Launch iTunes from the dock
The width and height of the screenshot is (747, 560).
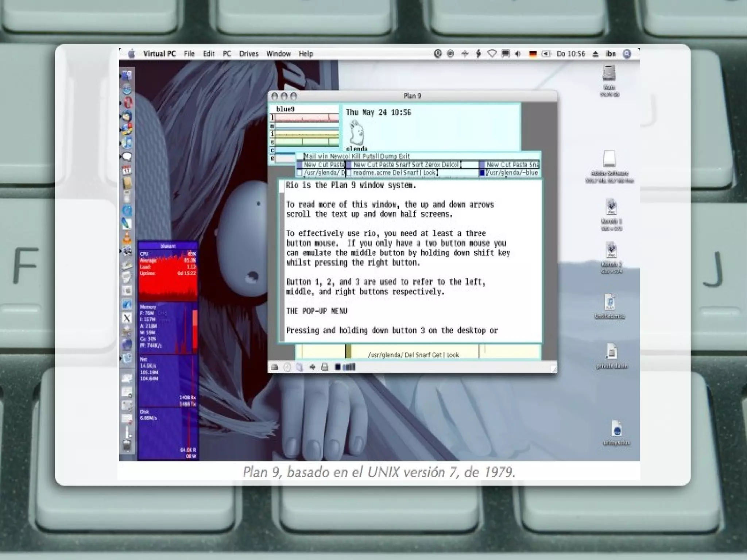127,143
